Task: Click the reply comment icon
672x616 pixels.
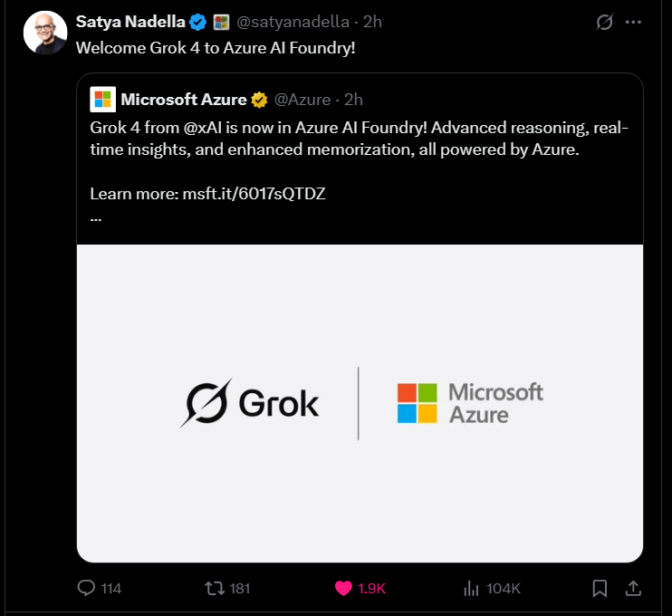Action: pyautogui.click(x=87, y=588)
